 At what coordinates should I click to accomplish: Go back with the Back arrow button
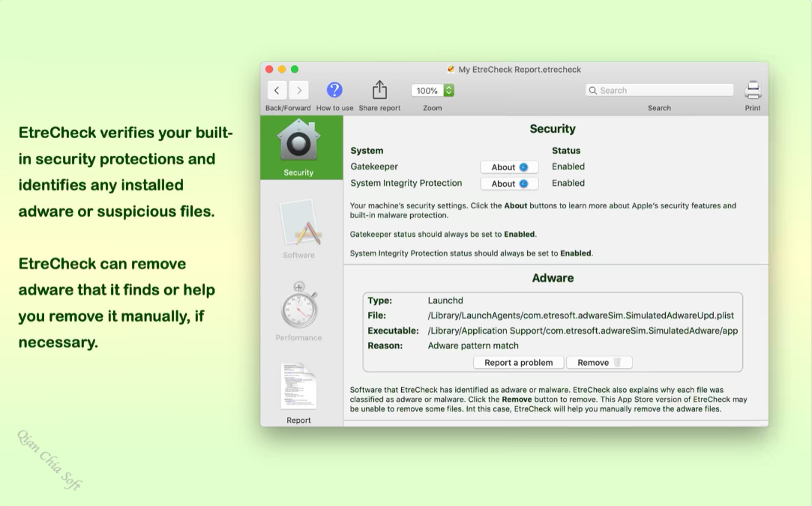(277, 90)
